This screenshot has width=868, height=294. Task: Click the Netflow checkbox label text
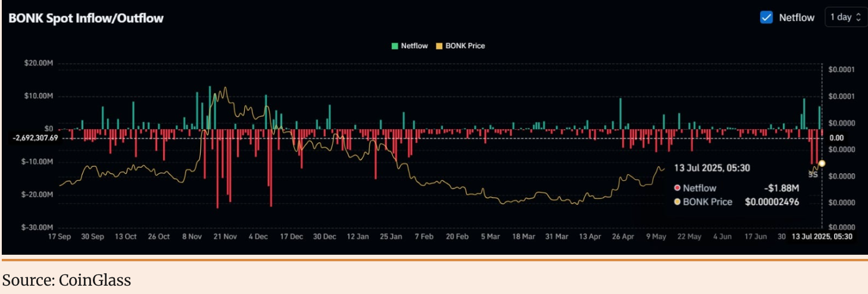coord(797,17)
